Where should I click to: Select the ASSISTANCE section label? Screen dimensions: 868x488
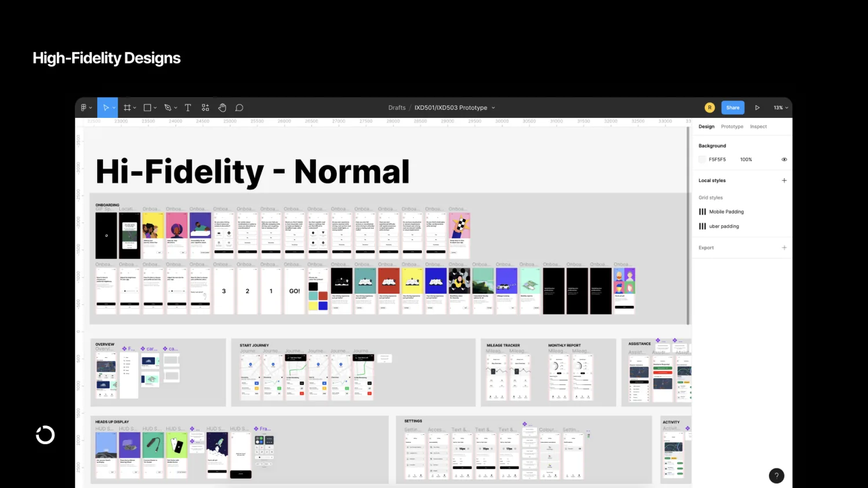coord(639,343)
